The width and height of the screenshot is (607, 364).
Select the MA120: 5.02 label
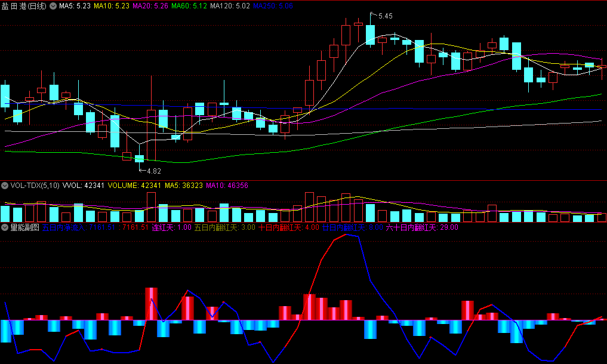(x=230, y=6)
